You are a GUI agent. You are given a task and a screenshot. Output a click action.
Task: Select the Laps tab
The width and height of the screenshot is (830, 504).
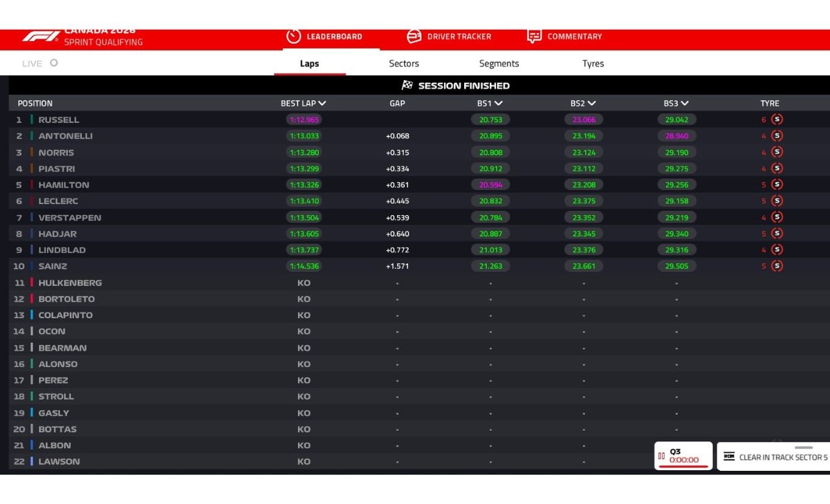coord(310,64)
